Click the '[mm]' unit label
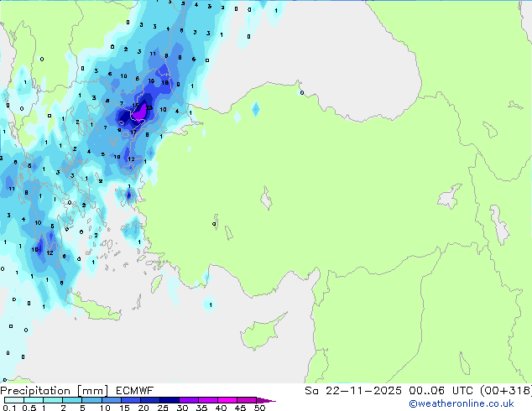The image size is (532, 411). [92, 391]
